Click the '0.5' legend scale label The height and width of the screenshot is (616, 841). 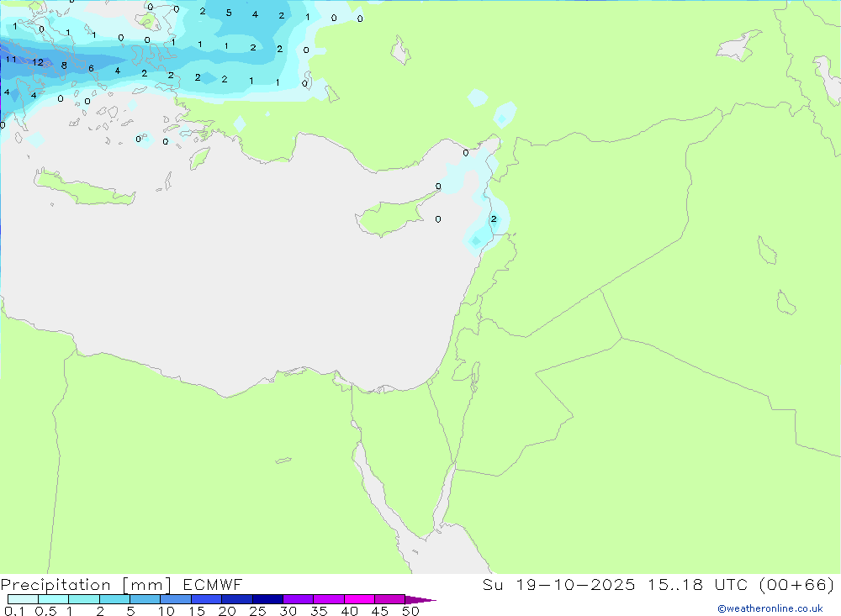pos(45,611)
